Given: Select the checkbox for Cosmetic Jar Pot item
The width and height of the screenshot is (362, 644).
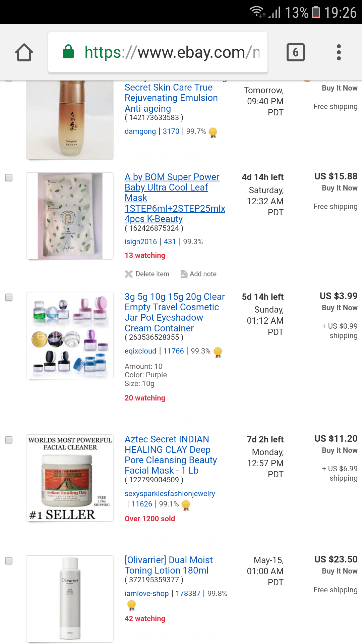Looking at the screenshot, I should coord(9,297).
